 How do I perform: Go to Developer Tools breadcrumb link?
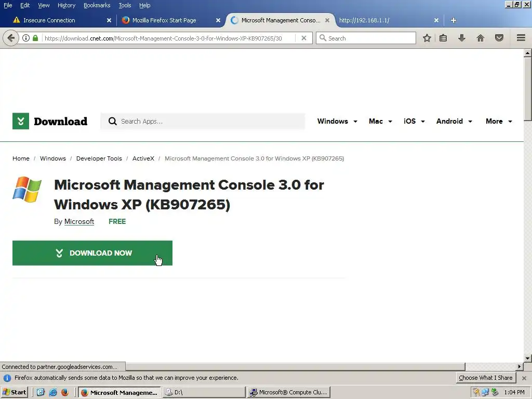[99, 158]
